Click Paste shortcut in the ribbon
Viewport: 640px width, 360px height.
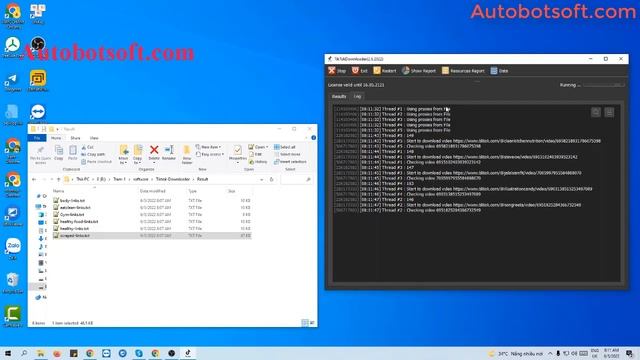pos(96,162)
